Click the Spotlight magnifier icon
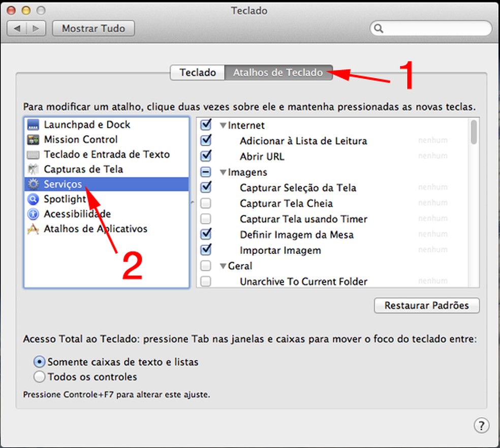The width and height of the screenshot is (500, 448). (33, 199)
